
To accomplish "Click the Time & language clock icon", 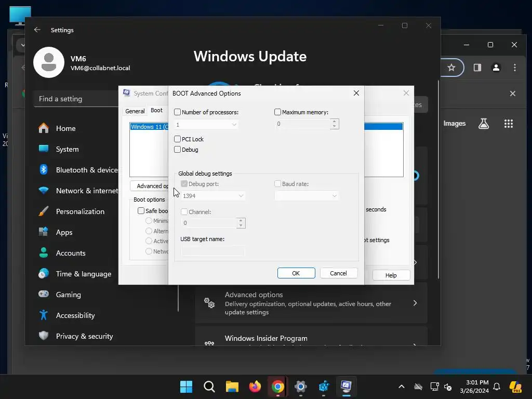I will [44, 273].
